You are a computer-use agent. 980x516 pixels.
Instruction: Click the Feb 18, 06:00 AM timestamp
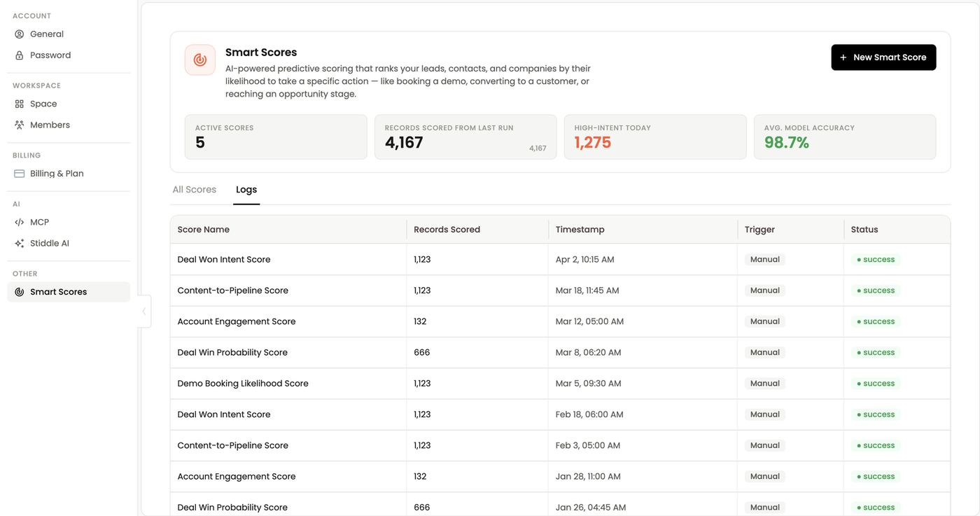click(x=589, y=414)
